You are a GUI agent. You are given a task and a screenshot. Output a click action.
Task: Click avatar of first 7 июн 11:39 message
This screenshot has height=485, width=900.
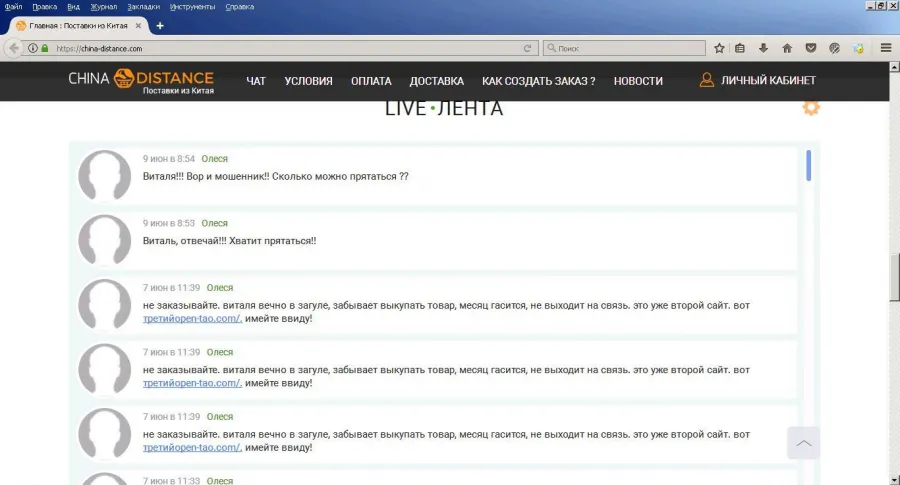coord(104,304)
